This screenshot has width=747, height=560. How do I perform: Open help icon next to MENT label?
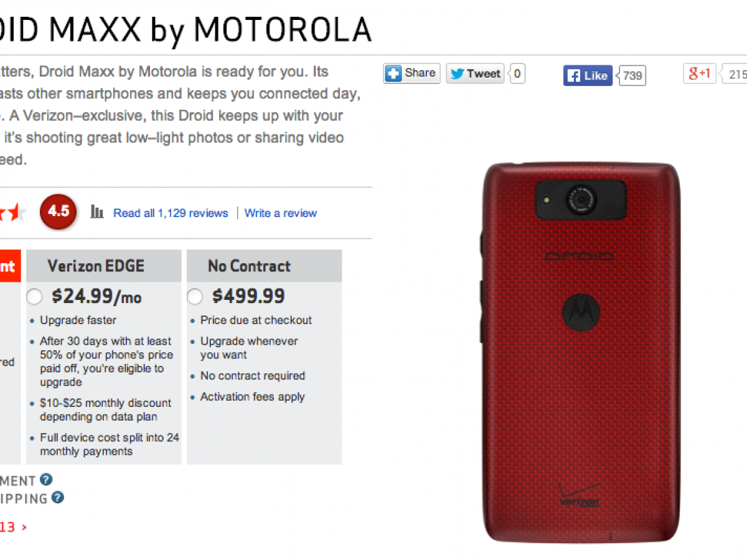pyautogui.click(x=46, y=480)
